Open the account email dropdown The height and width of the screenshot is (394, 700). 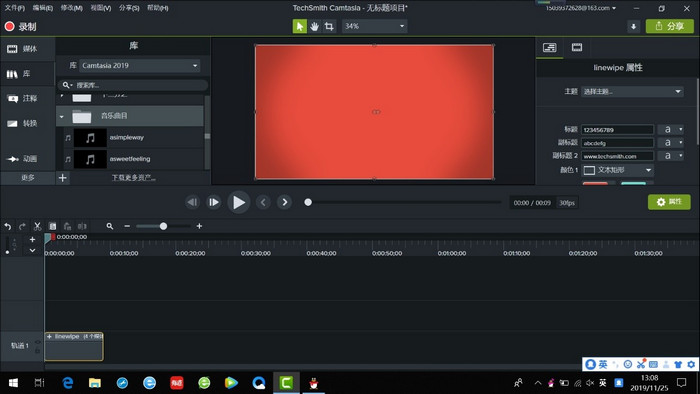tap(580, 8)
